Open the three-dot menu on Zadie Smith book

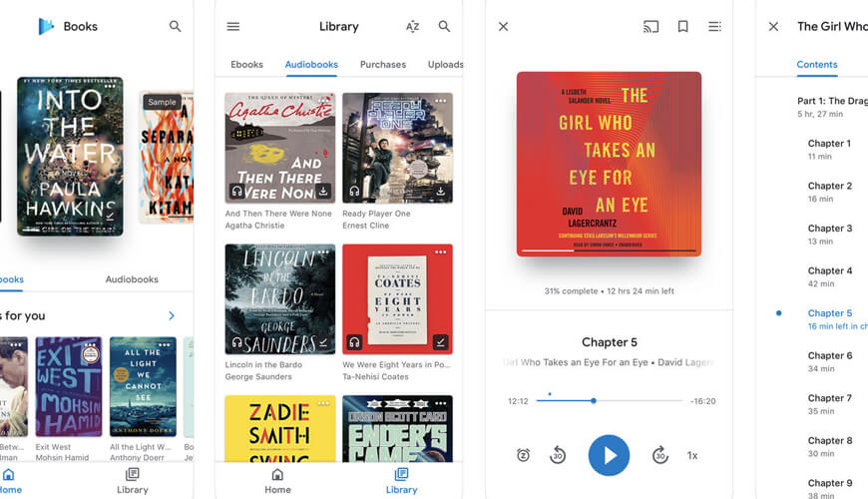(323, 403)
